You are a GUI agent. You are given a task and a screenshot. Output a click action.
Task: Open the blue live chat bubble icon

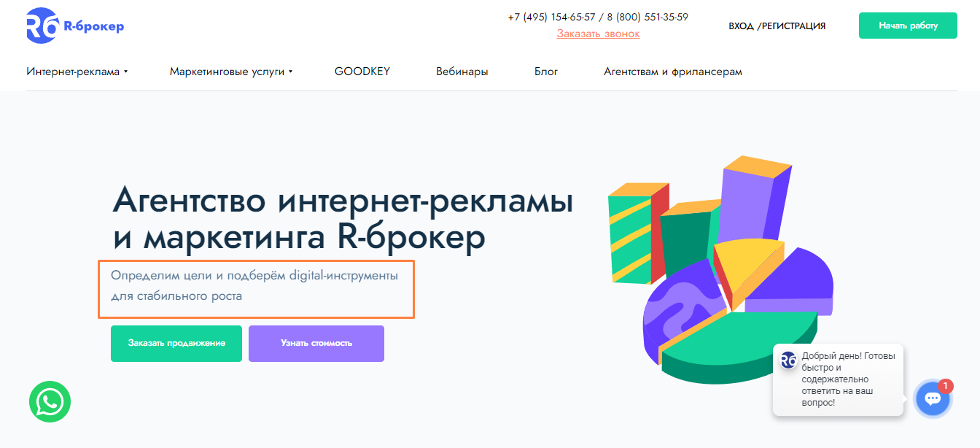933,398
